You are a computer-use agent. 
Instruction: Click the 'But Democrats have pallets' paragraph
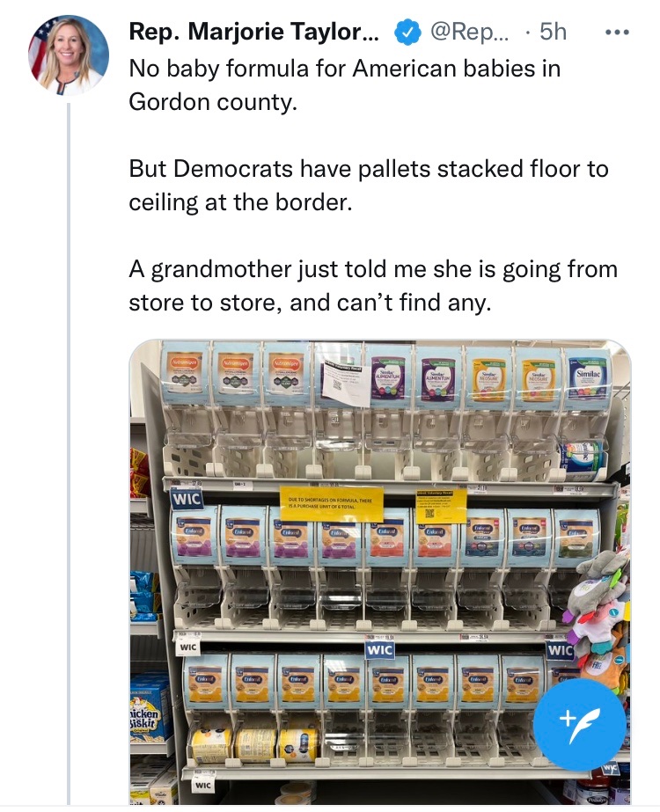[368, 185]
